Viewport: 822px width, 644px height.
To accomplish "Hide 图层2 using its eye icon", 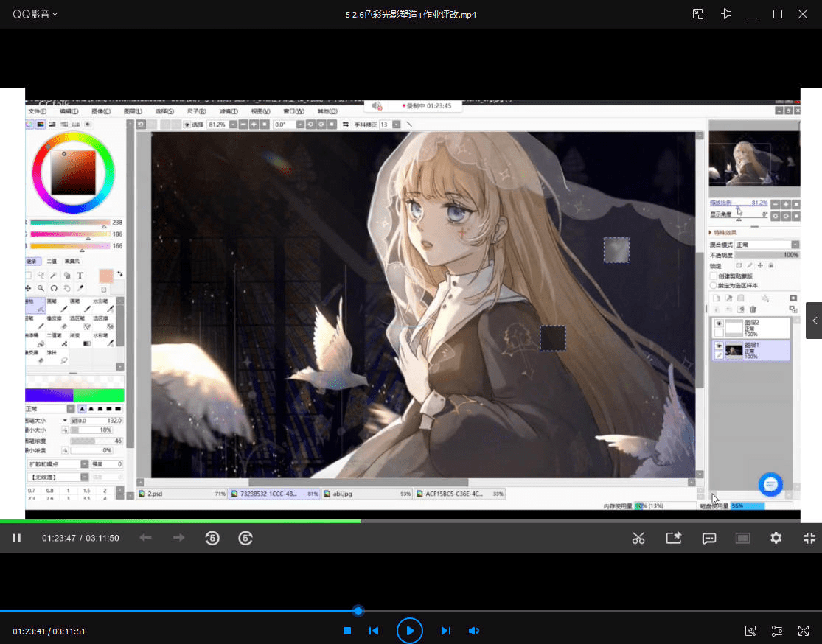I will click(719, 323).
